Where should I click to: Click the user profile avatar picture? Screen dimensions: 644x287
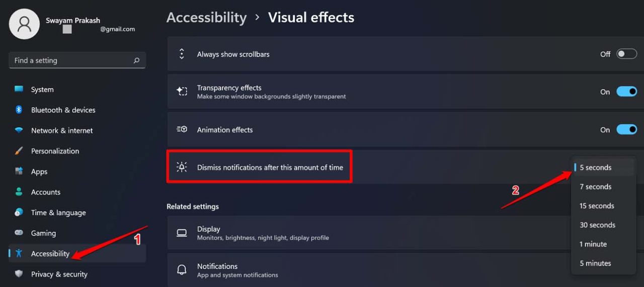[x=24, y=24]
